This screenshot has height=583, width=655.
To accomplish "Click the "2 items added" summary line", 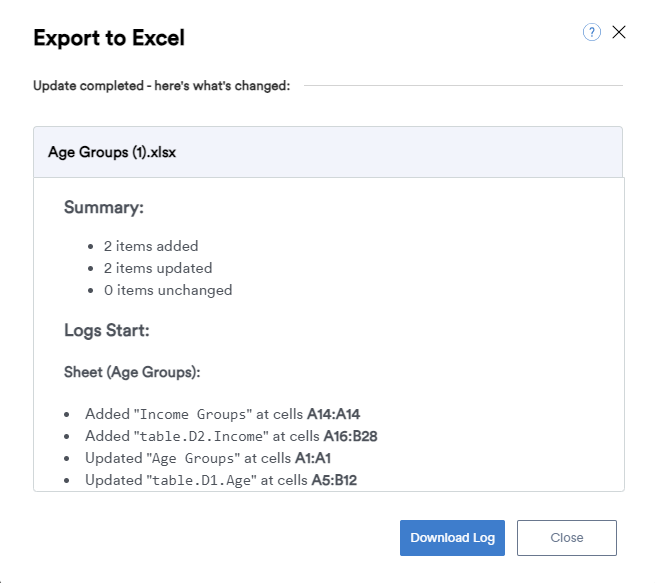I will (151, 246).
